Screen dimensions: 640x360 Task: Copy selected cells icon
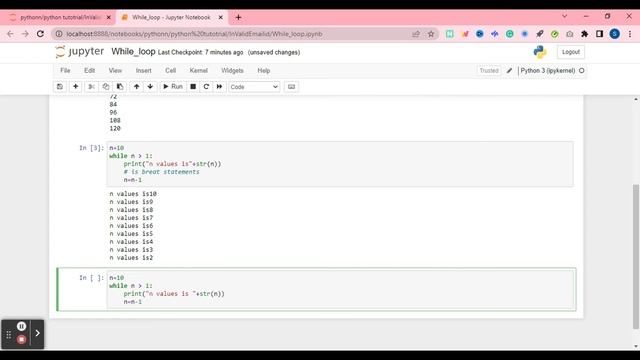pos(106,87)
